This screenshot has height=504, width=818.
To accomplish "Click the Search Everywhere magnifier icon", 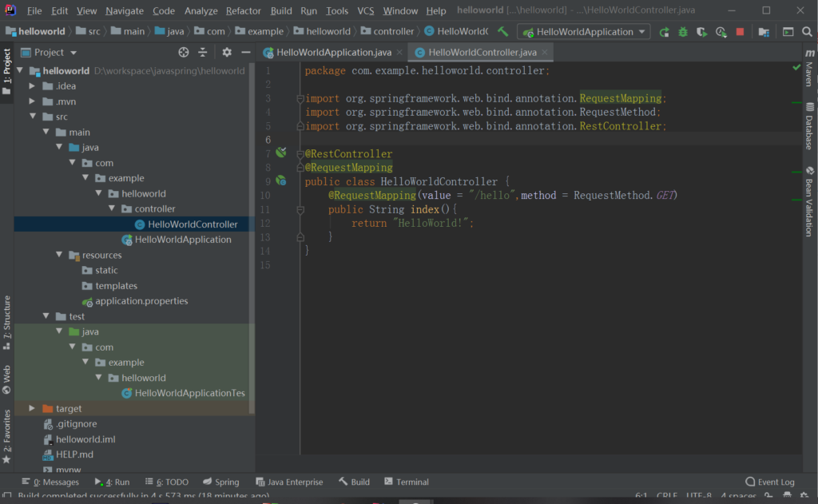I will click(x=807, y=32).
